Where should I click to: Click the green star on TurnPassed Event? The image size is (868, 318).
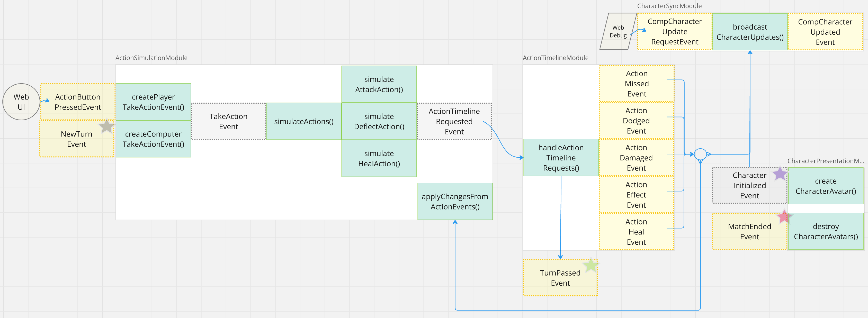point(591,266)
